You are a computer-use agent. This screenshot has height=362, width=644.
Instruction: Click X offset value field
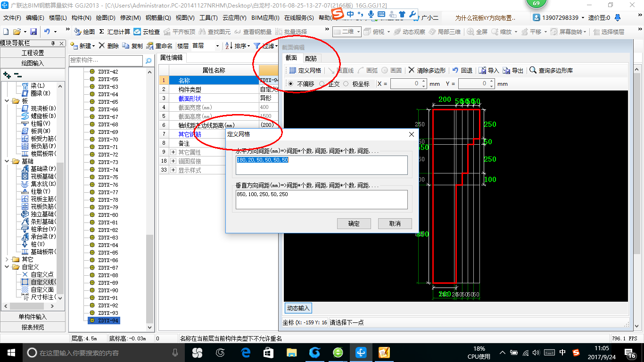click(x=405, y=83)
